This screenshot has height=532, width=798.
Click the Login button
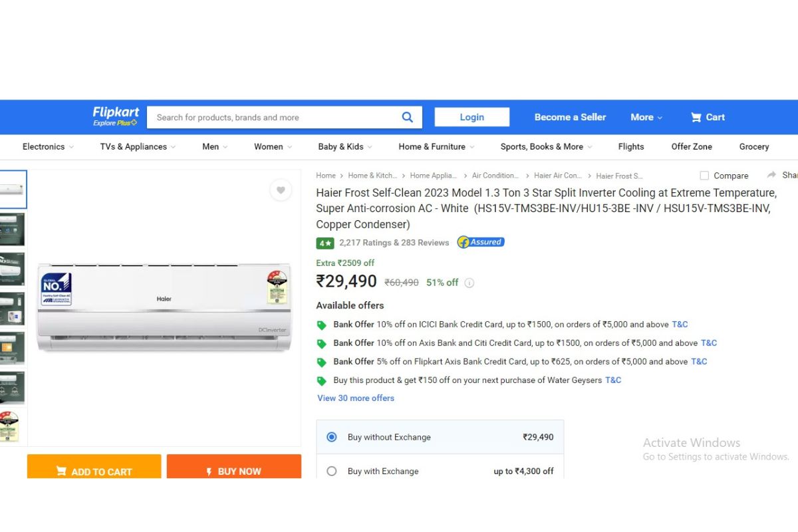tap(472, 117)
